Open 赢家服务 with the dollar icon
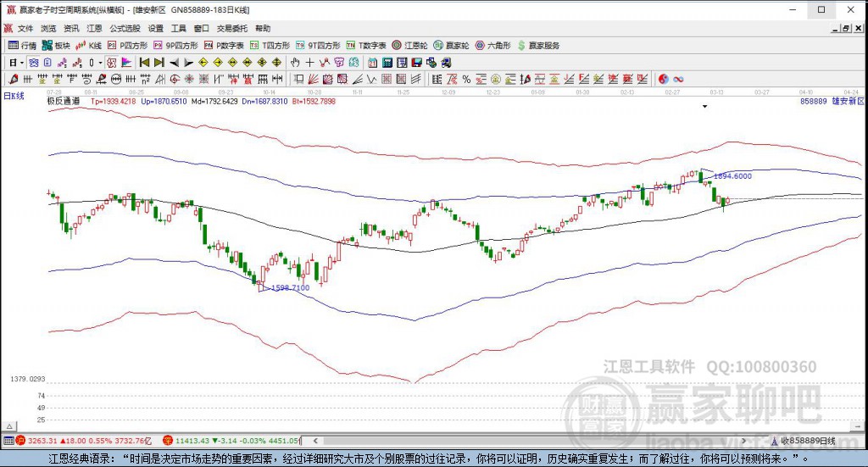Screen dimensions: 868x467 538,46
